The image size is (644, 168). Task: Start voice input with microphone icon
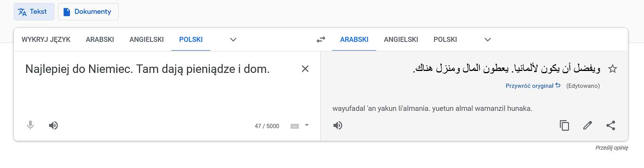[x=30, y=125]
